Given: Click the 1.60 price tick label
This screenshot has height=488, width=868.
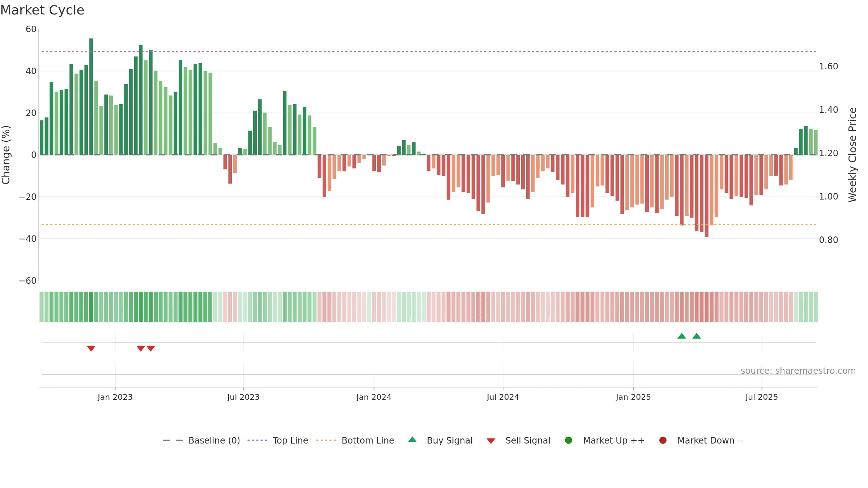Looking at the screenshot, I should 829,67.
